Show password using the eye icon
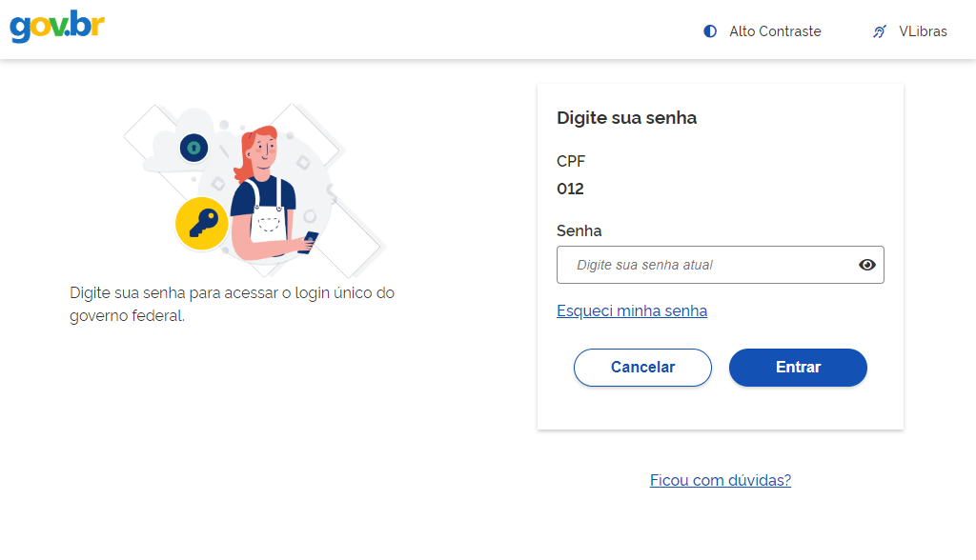The width and height of the screenshot is (976, 560). [867, 265]
